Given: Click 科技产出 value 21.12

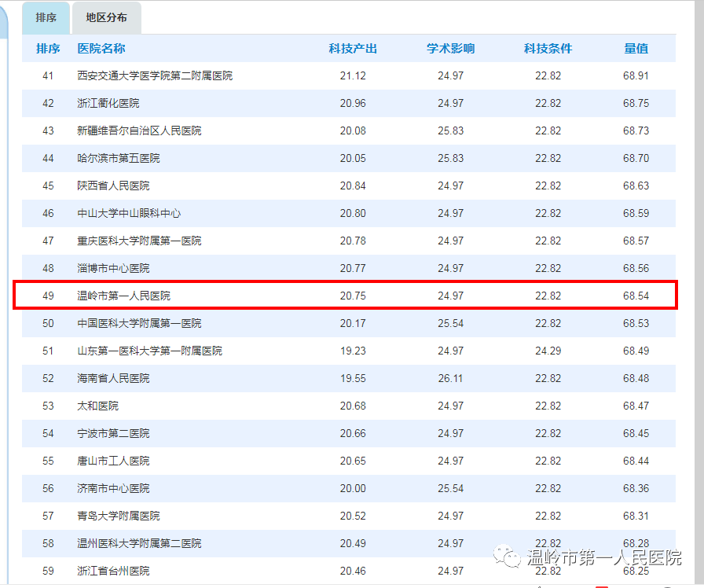Looking at the screenshot, I should (353, 76).
